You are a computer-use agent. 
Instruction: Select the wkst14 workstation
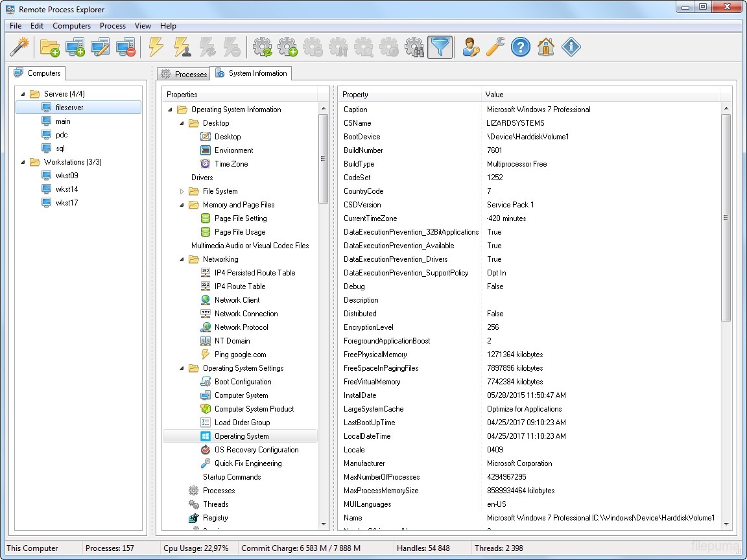(67, 189)
